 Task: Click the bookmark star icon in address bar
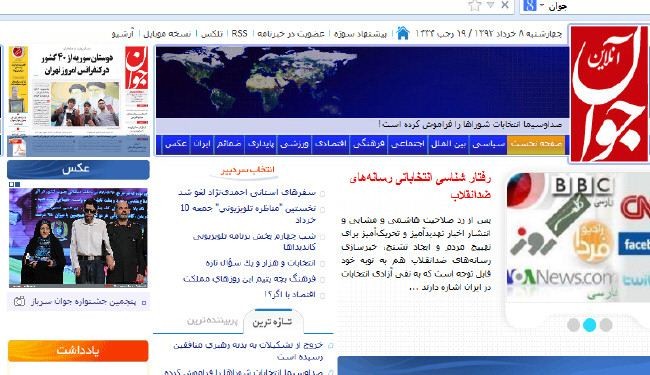coord(475,5)
